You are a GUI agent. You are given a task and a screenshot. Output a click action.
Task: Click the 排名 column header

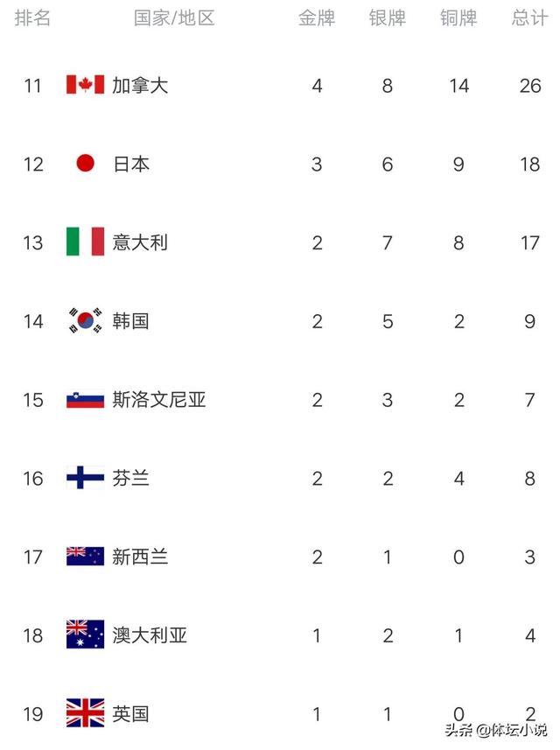[x=33, y=18]
